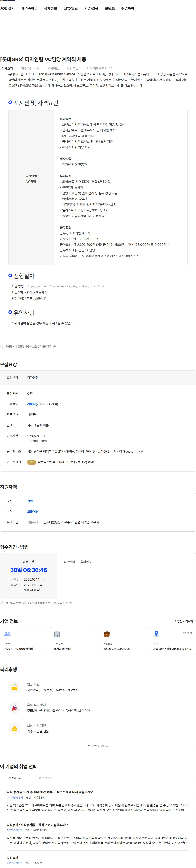Image resolution: width=196 pixels, height=868 pixels.
Task: Open essay 지원 동기 및 입사 후 GRS에서
Action: [x=50, y=792]
